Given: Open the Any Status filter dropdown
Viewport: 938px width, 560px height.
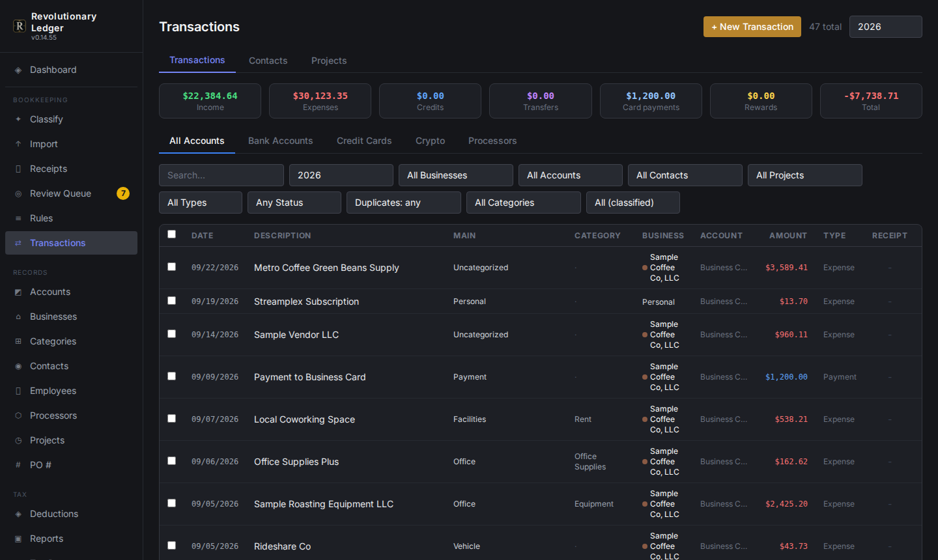Looking at the screenshot, I should pyautogui.click(x=294, y=203).
